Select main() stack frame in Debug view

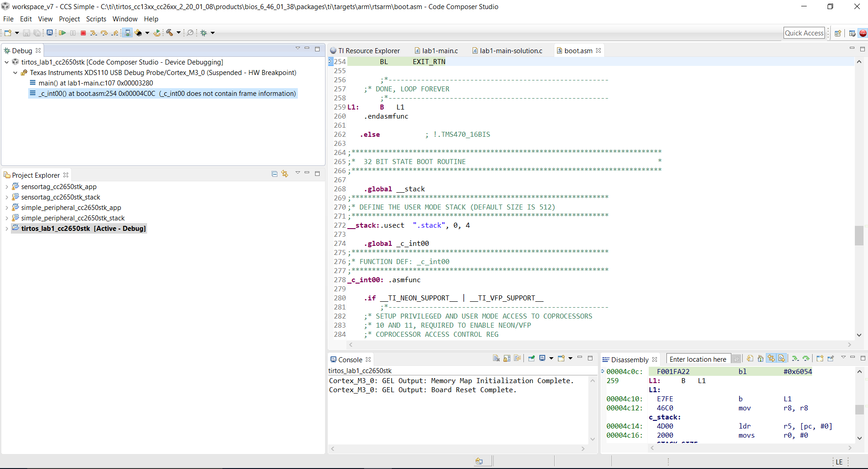click(95, 83)
